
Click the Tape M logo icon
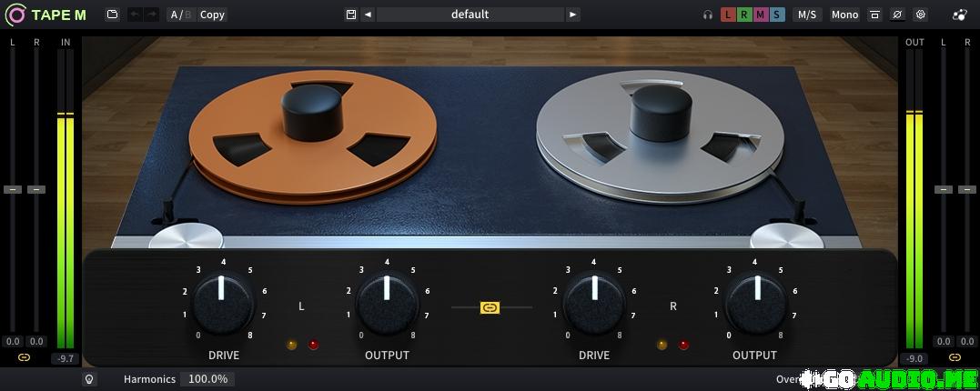15,15
